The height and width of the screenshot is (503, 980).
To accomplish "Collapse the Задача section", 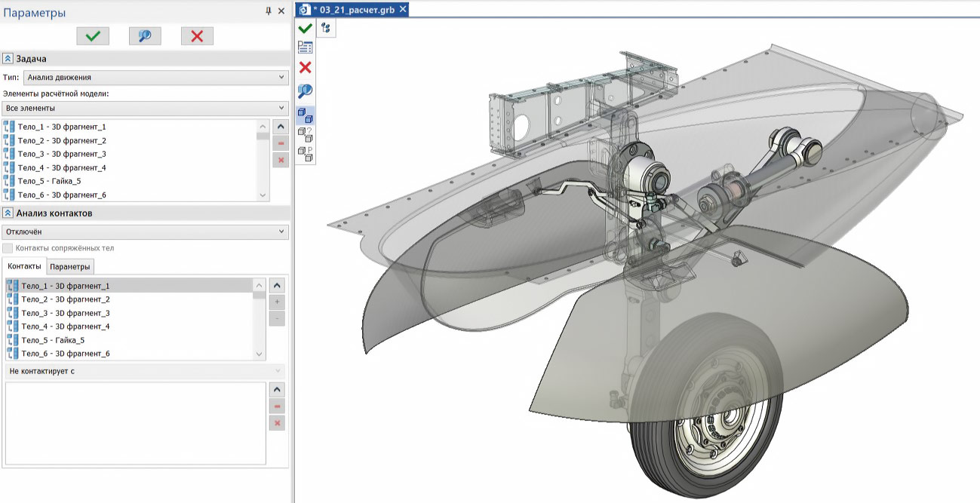I will (x=8, y=59).
